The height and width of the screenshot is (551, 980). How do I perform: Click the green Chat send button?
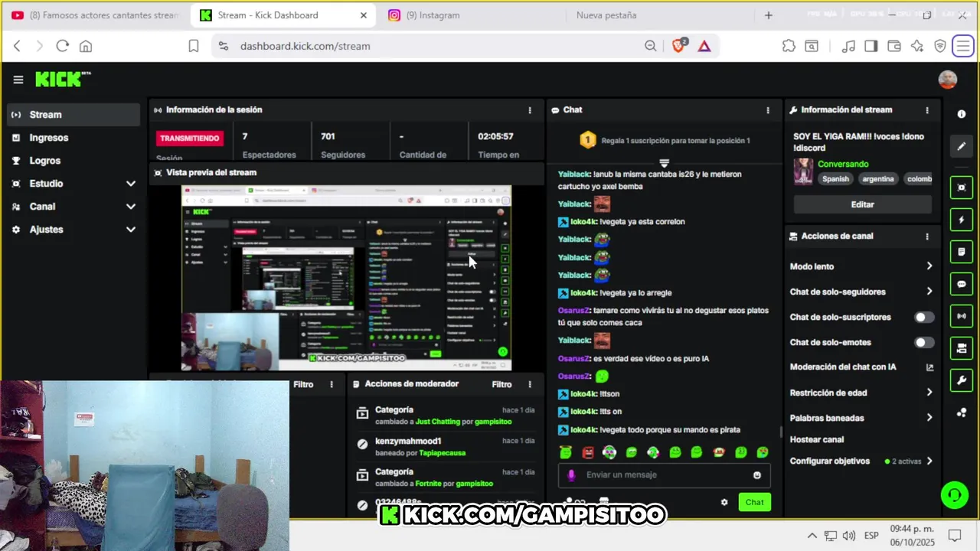pyautogui.click(x=755, y=502)
